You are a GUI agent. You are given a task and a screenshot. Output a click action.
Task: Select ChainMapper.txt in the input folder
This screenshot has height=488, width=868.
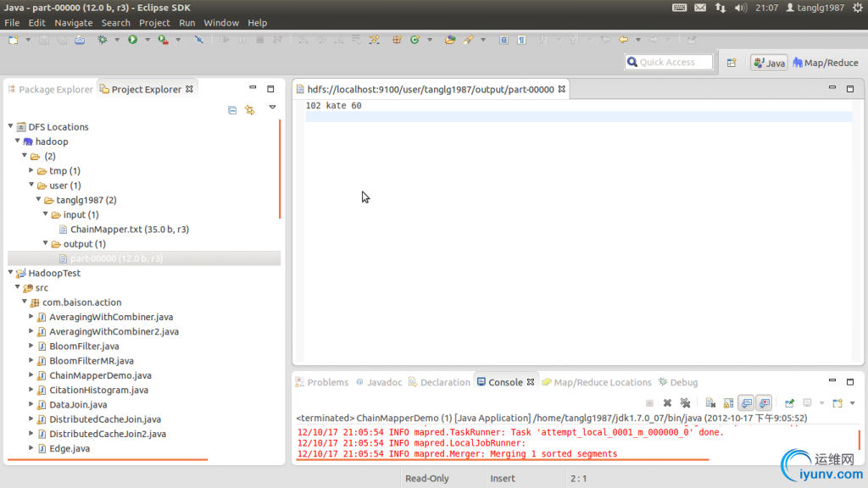point(129,230)
